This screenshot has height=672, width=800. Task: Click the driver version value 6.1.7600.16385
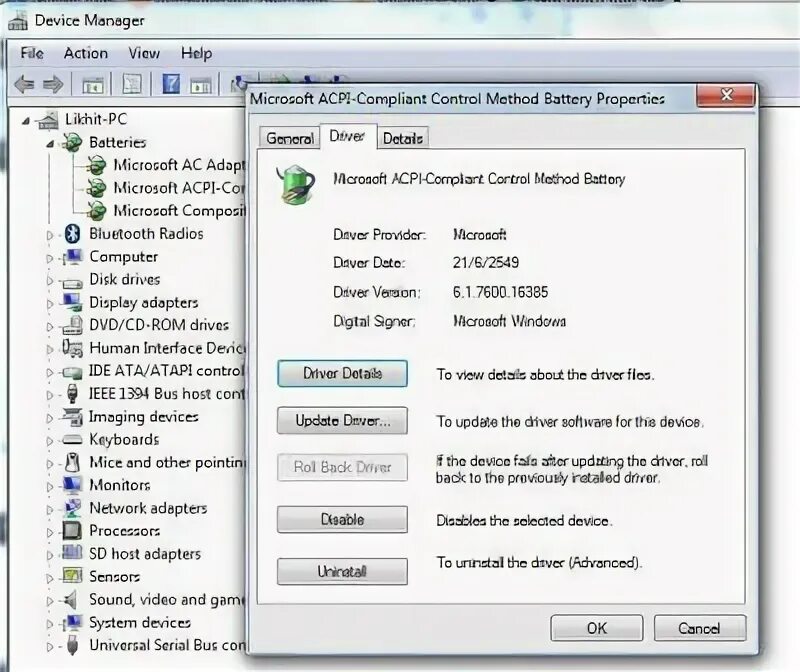[501, 292]
